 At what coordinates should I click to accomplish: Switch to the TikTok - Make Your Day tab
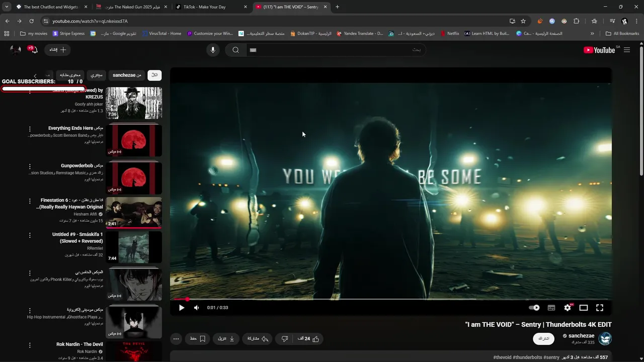click(211, 7)
